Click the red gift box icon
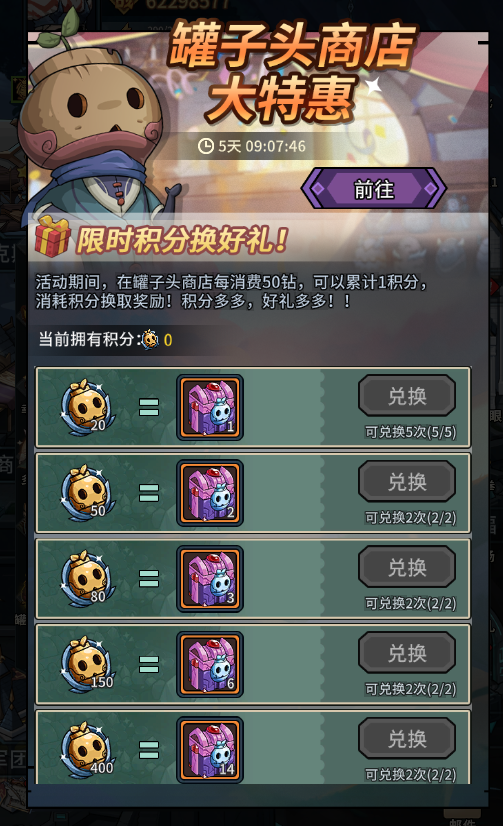 click(x=52, y=236)
